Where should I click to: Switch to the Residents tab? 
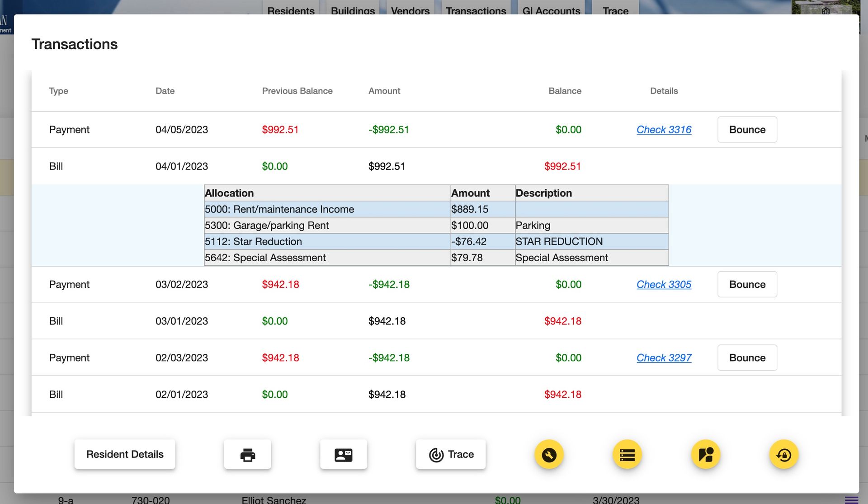(x=291, y=11)
